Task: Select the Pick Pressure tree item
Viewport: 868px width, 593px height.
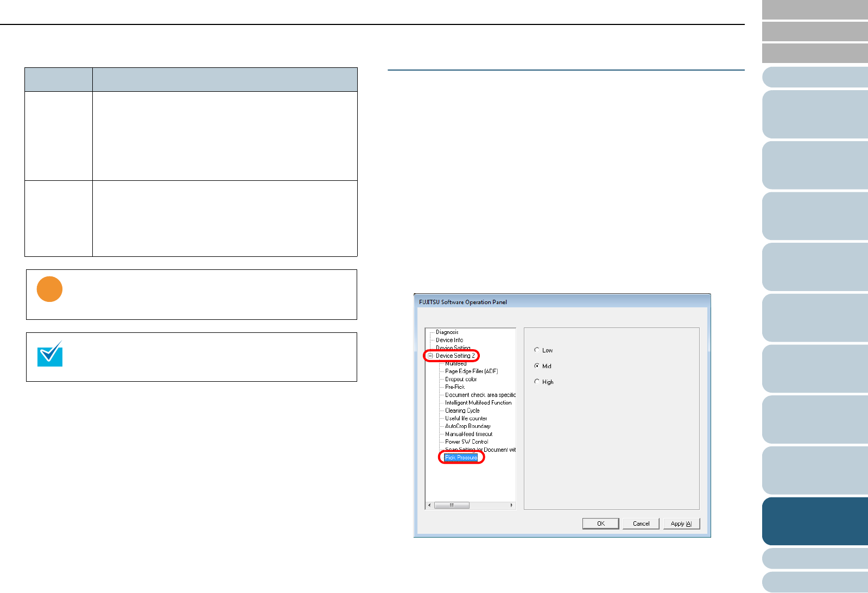Action: [461, 458]
